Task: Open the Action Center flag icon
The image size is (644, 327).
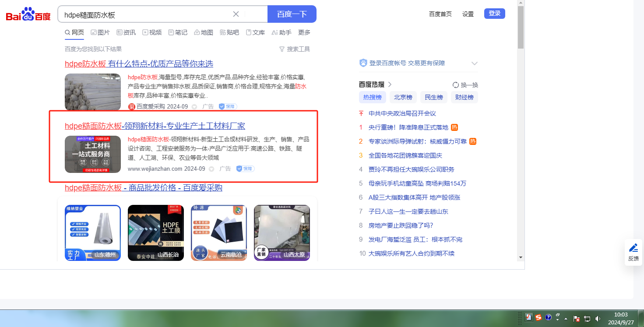Action: (577, 319)
